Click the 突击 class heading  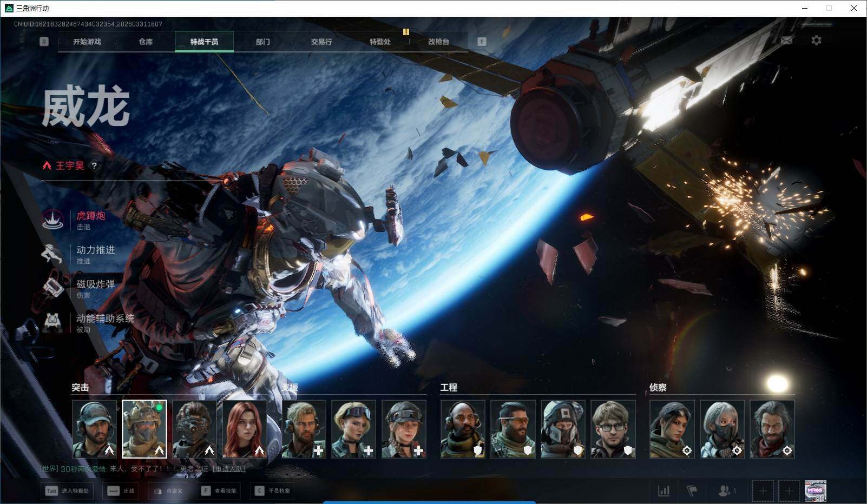point(80,387)
